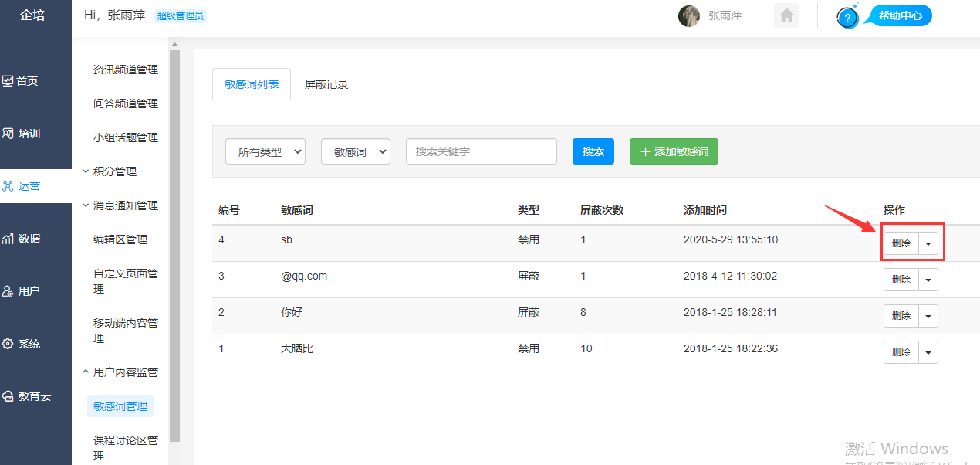The image size is (980, 465).
Task: Click the 张雨萍 avatar picture
Action: pos(689,15)
